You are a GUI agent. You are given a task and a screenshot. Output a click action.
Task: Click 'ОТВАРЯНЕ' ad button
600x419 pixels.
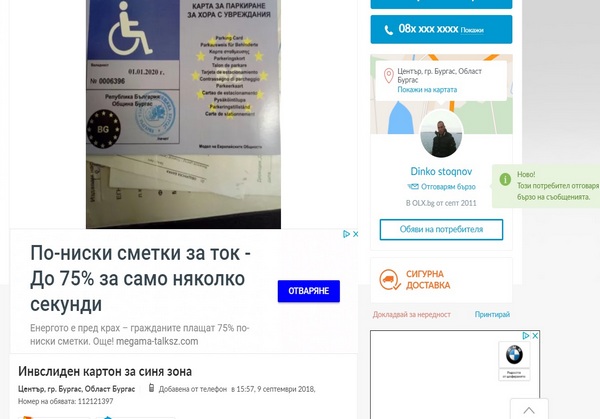click(309, 291)
